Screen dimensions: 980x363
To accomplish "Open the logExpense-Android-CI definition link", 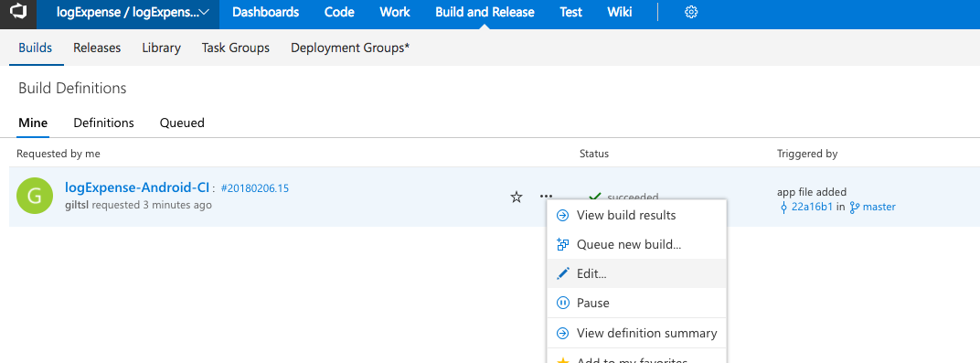I will coord(136,187).
